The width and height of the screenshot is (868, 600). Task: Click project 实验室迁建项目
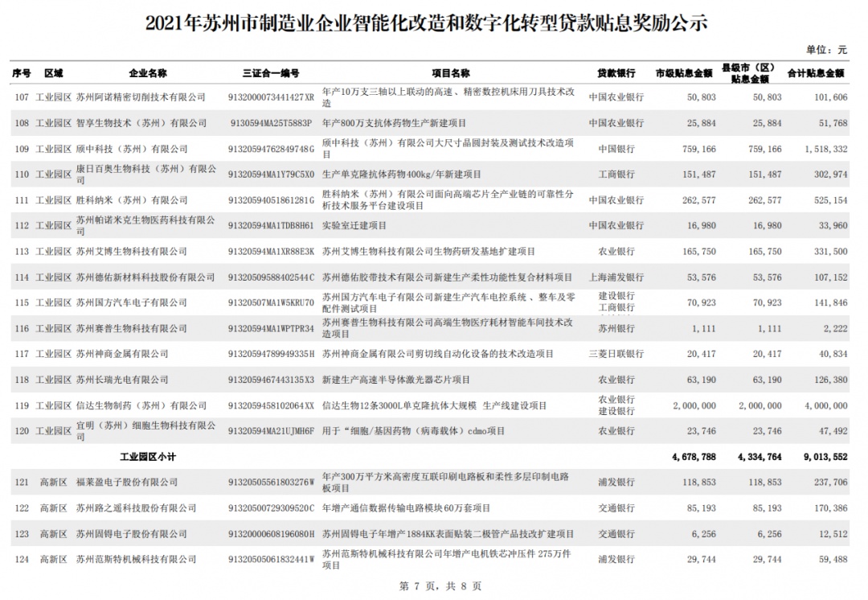[x=354, y=225]
